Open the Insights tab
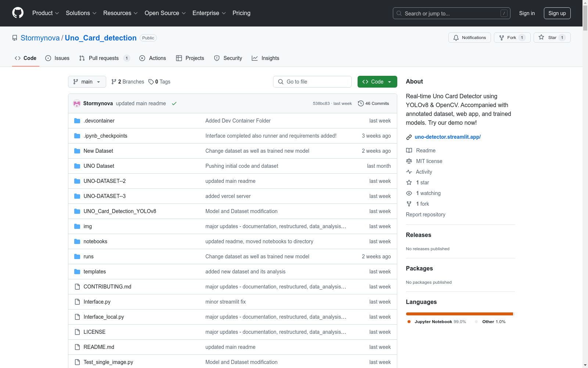The height and width of the screenshot is (368, 588). pos(265,58)
